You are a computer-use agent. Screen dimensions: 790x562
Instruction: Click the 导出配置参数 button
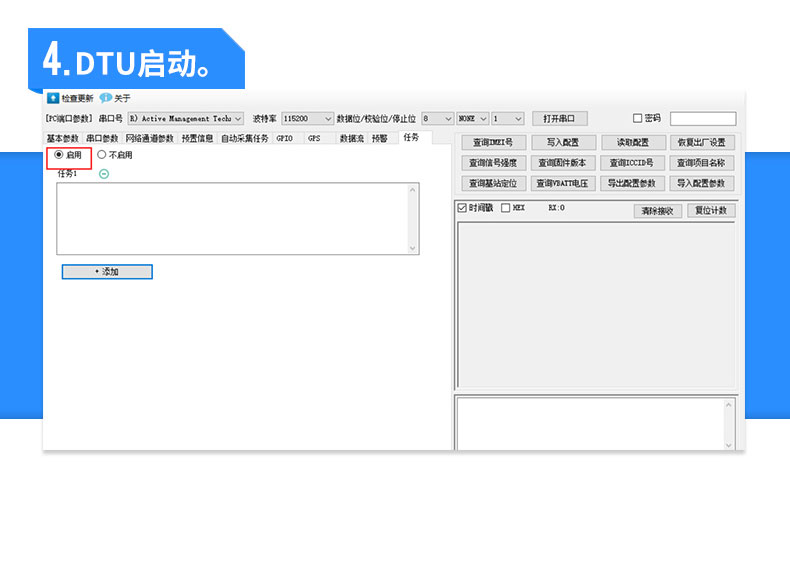coord(632,183)
